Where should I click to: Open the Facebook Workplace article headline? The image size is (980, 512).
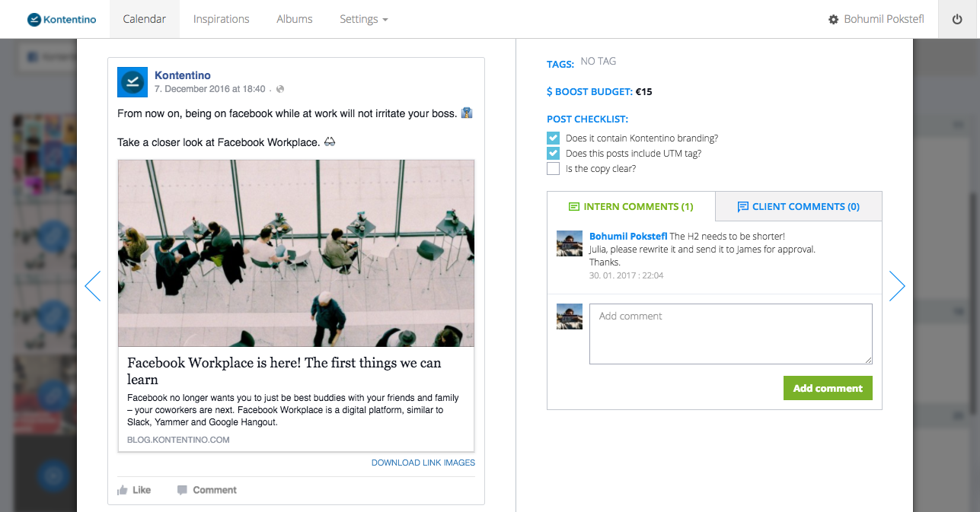[284, 371]
